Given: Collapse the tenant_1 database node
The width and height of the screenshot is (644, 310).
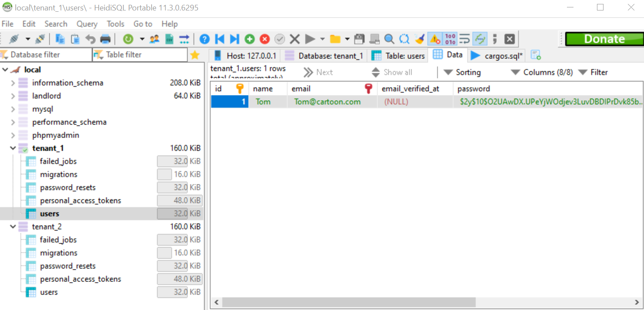Looking at the screenshot, I should pyautogui.click(x=13, y=148).
